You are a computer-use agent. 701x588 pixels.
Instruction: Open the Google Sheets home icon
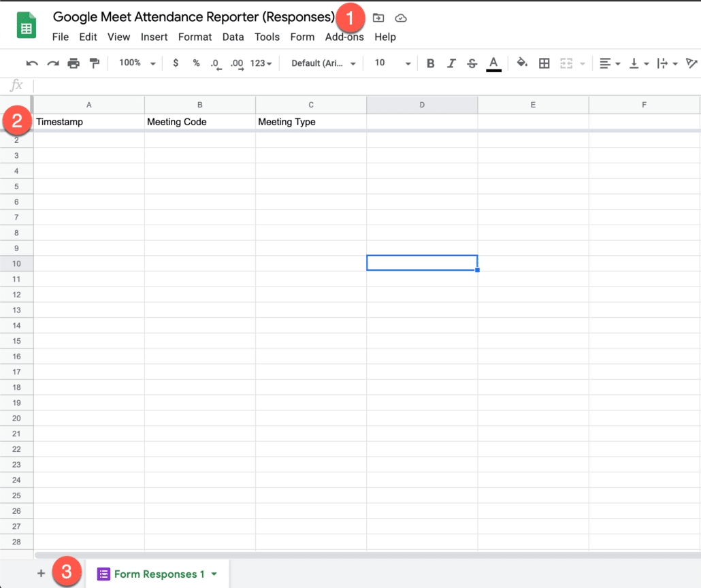tap(27, 25)
